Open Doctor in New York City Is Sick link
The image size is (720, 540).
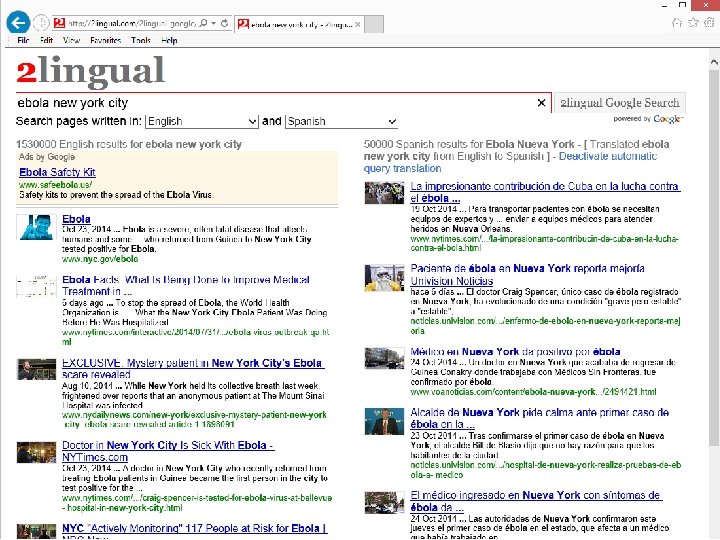pos(168,451)
